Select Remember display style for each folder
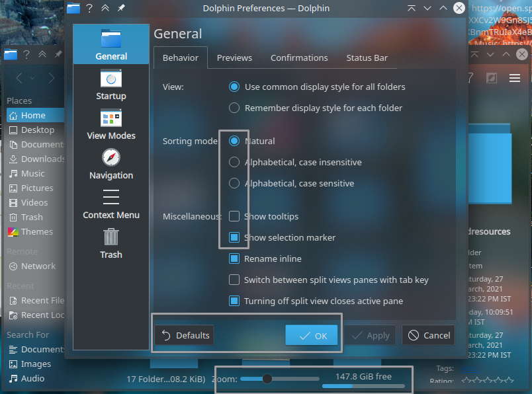 tap(316, 108)
